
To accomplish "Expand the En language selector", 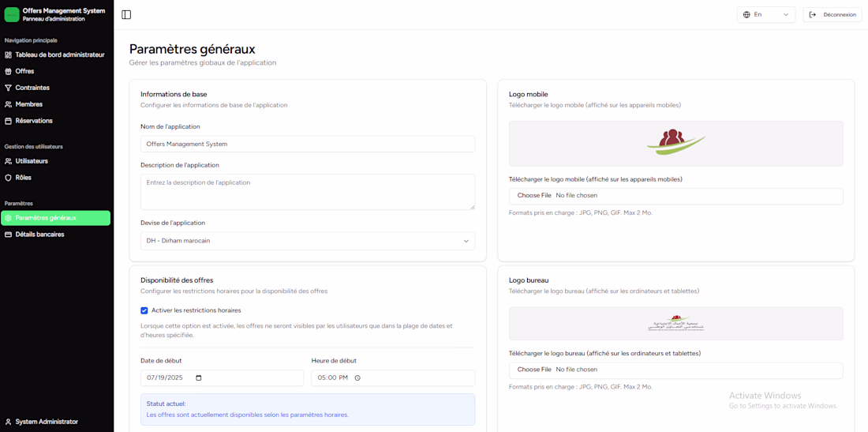I will [766, 14].
